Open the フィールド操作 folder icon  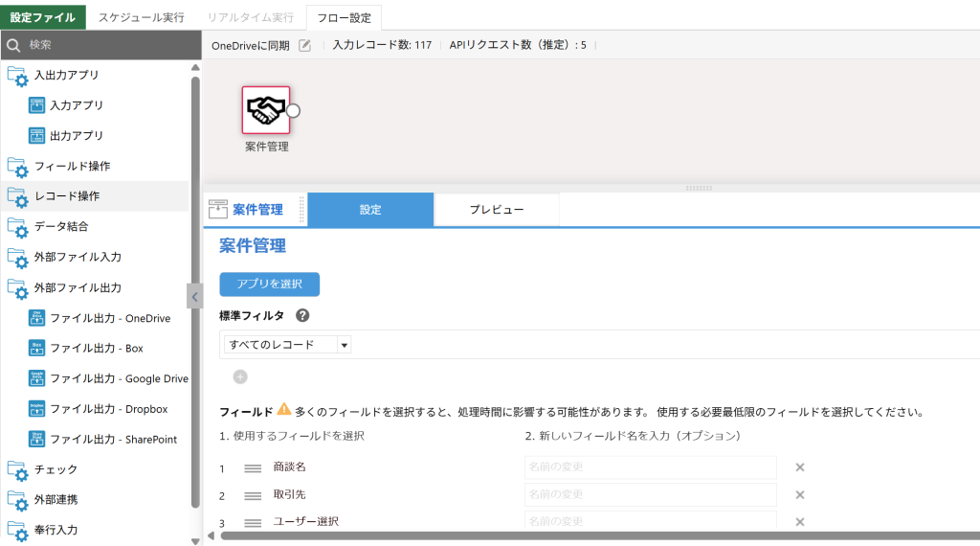(17, 167)
